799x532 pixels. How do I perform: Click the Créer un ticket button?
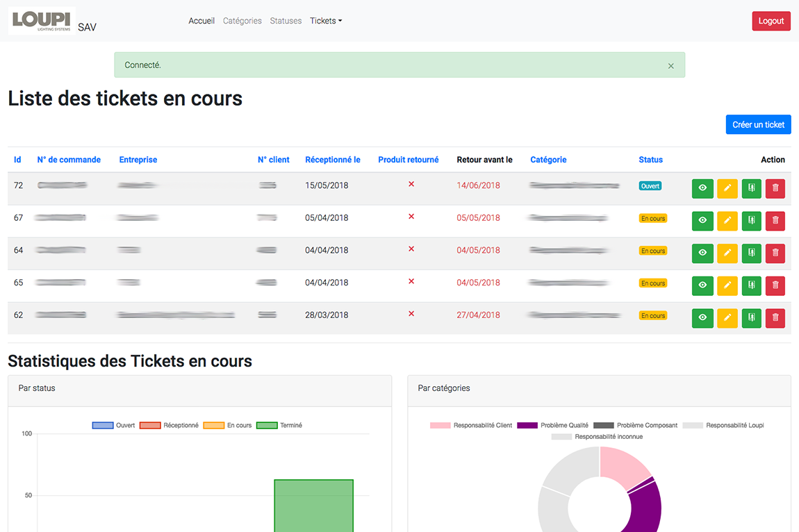[x=758, y=124]
